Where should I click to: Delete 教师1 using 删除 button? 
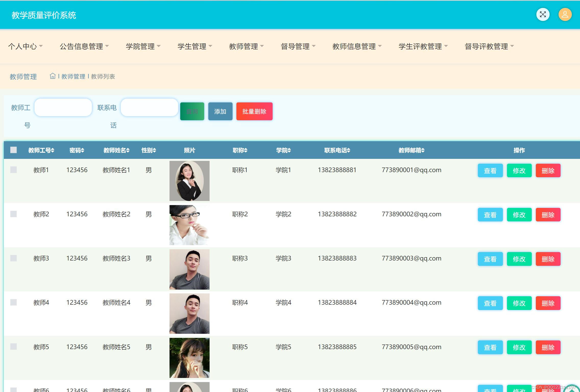pyautogui.click(x=548, y=170)
